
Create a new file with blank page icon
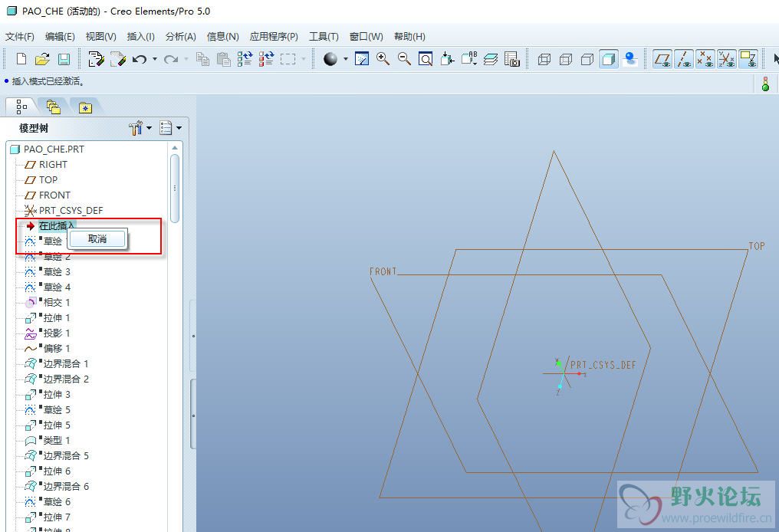click(21, 59)
